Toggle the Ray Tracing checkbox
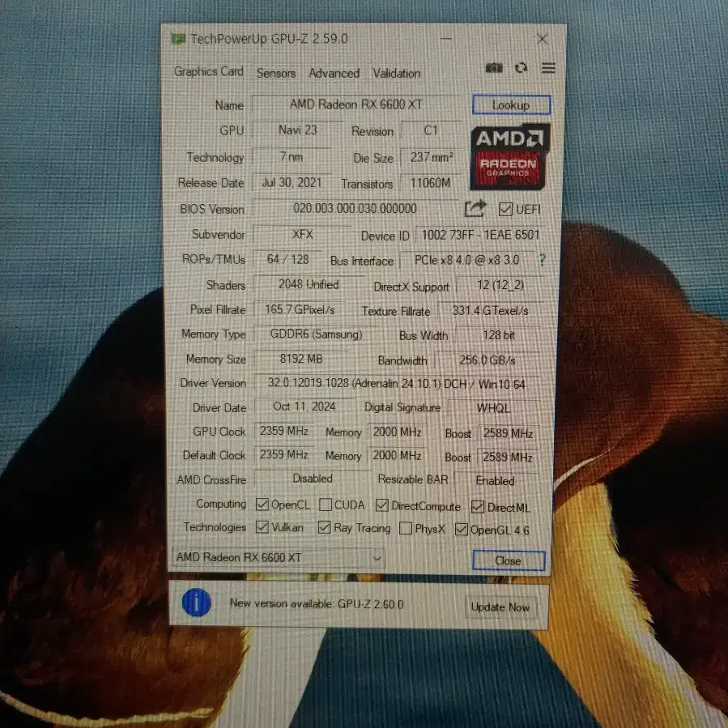The height and width of the screenshot is (728, 728). tap(325, 527)
